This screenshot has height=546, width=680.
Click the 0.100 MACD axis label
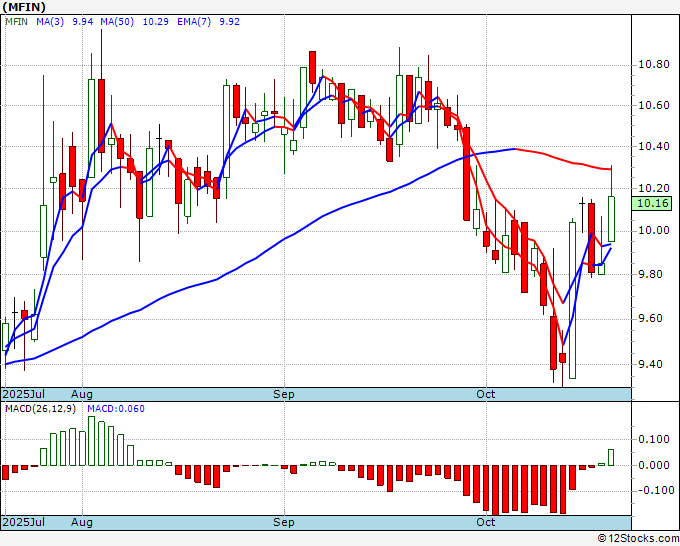coord(654,439)
